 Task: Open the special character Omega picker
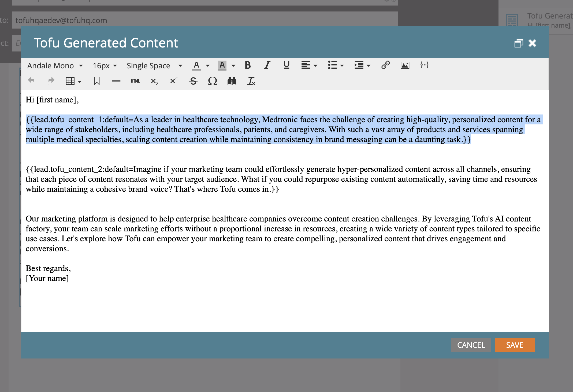(x=212, y=81)
